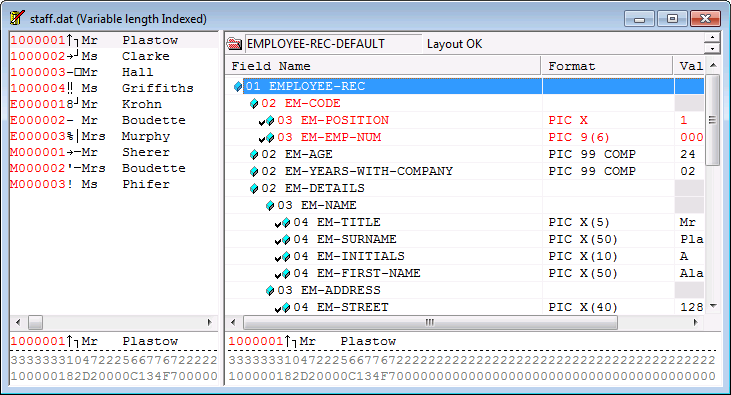Click the Val column header
This screenshot has width=731, height=395.
pyautogui.click(x=689, y=66)
